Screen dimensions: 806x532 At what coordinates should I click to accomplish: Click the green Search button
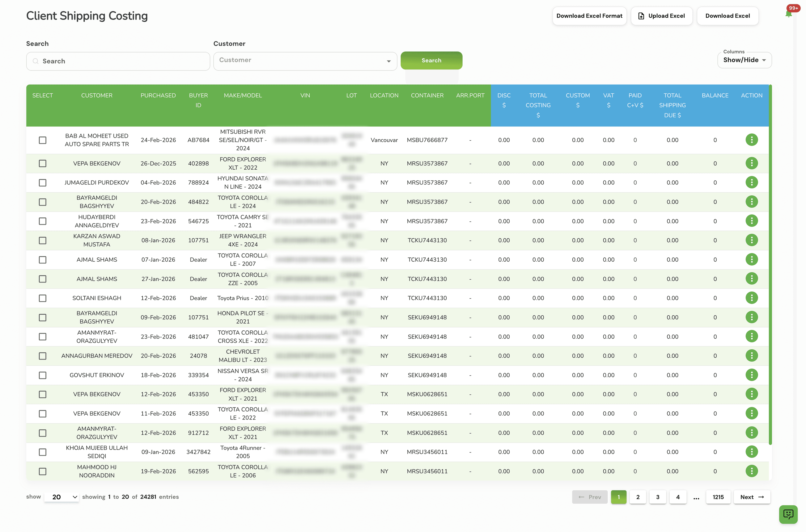[x=431, y=60]
